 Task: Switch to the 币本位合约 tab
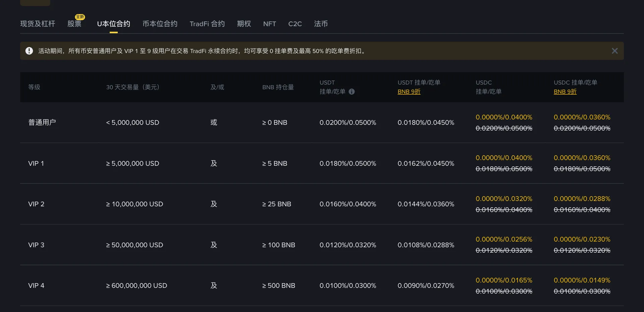(x=160, y=24)
